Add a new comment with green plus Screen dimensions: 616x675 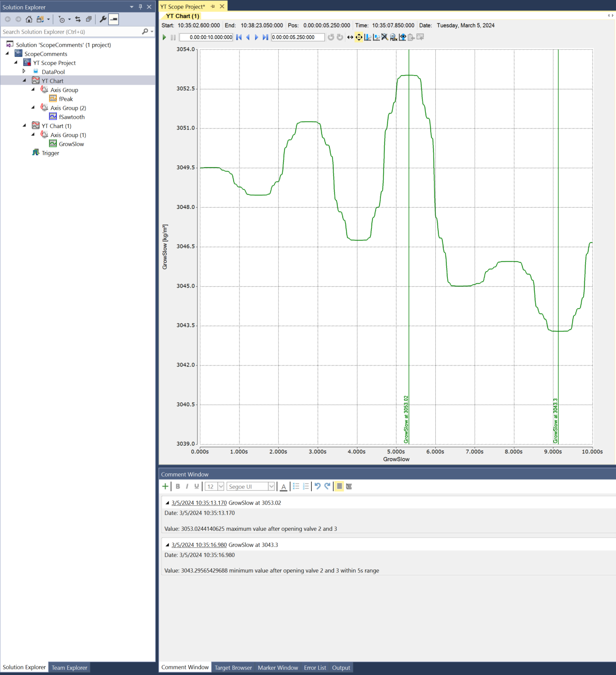pos(165,486)
